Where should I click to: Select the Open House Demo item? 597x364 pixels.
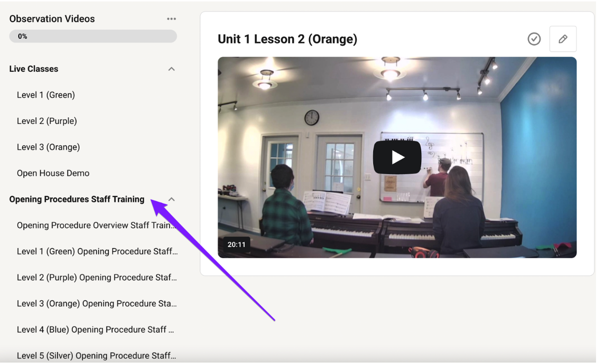(53, 173)
